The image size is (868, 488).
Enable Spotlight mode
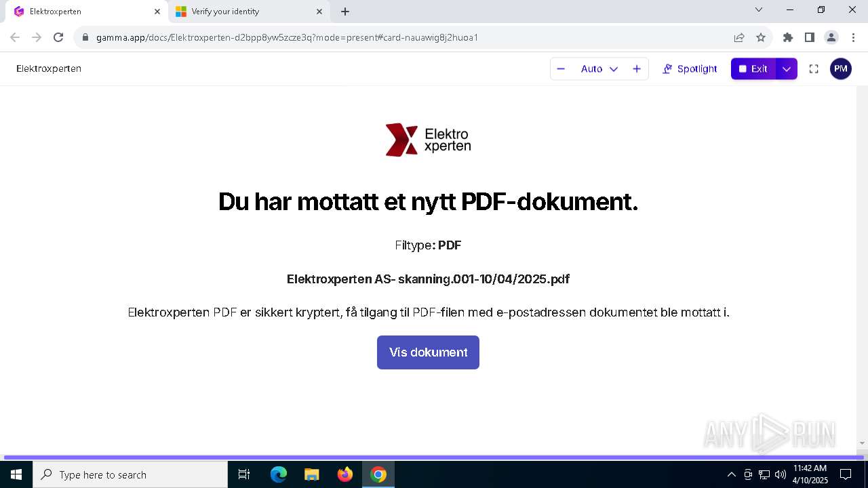(690, 68)
